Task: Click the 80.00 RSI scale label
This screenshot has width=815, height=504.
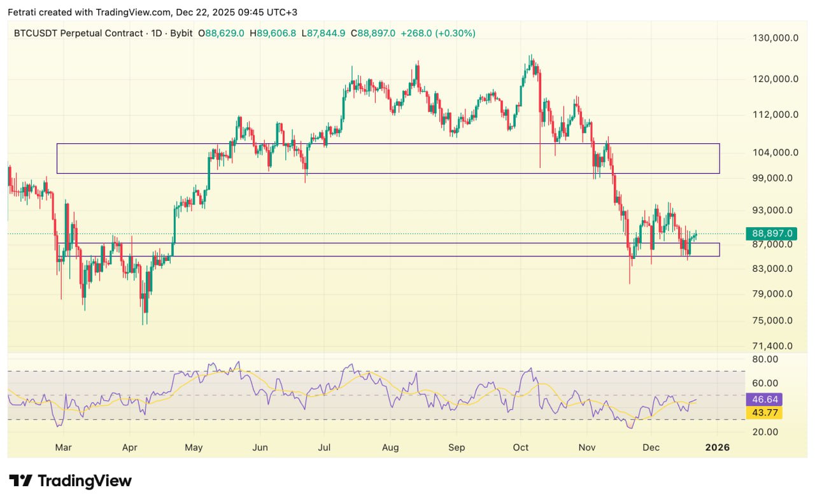Action: pos(764,359)
